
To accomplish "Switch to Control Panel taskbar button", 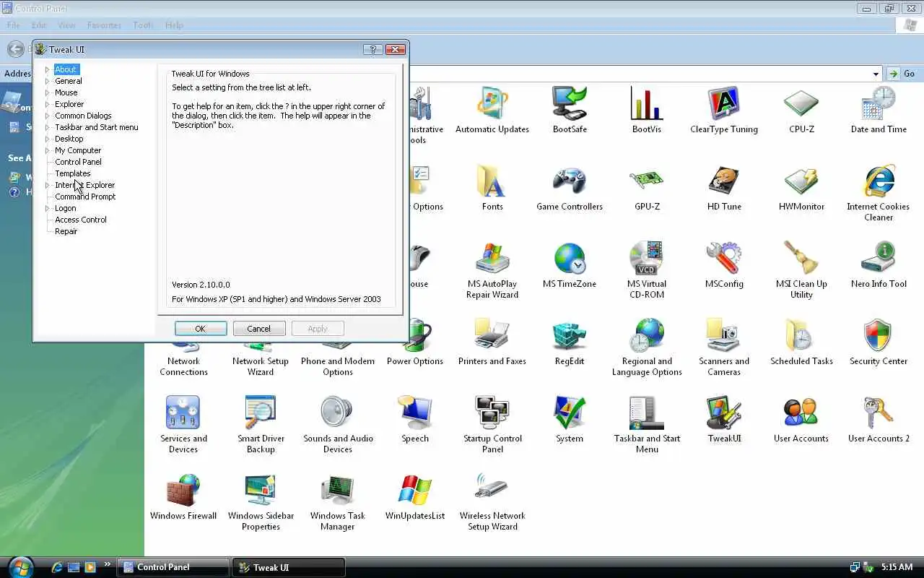I will (173, 567).
